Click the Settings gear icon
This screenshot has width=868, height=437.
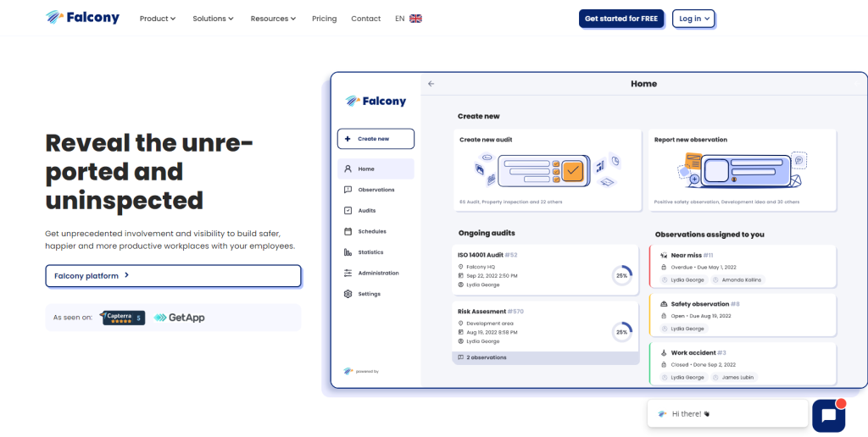tap(348, 294)
